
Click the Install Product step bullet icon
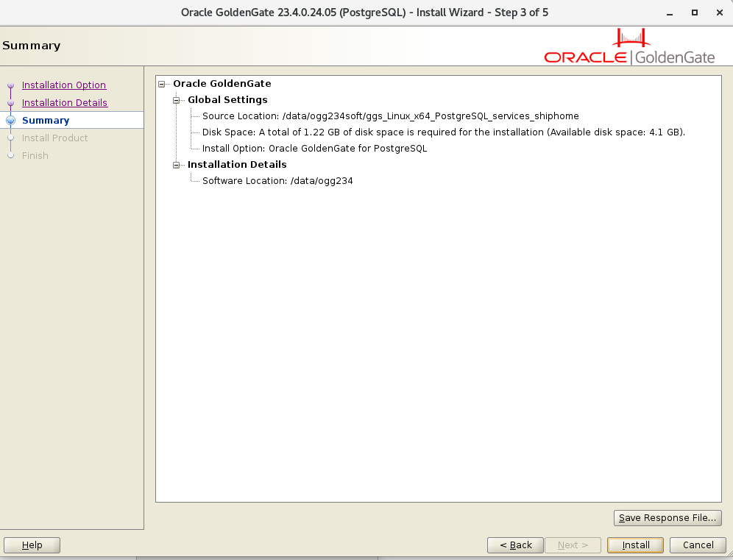[11, 138]
